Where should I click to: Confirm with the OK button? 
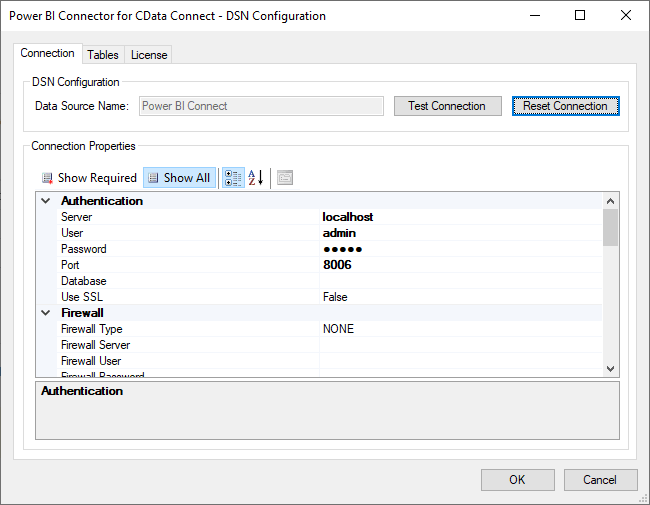tap(517, 480)
